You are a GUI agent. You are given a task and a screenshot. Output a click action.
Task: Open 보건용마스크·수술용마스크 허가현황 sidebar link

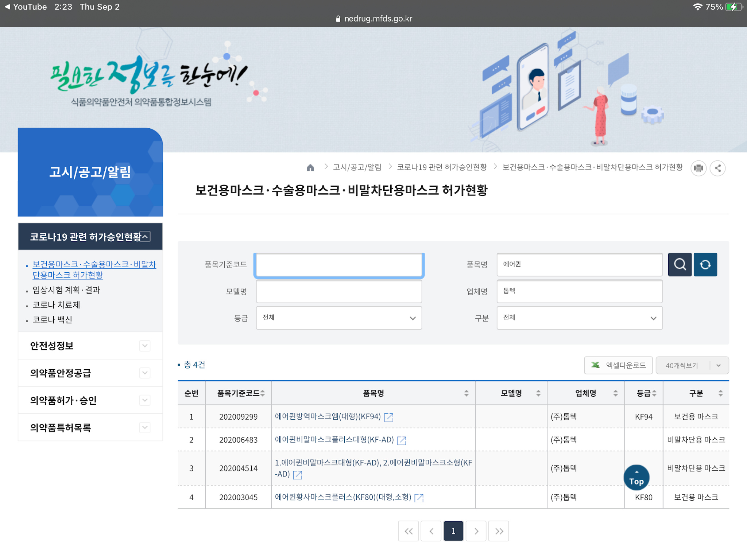tap(94, 270)
